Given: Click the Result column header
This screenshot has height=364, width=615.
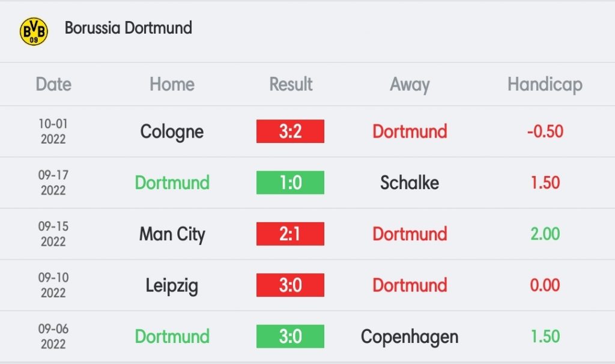Looking at the screenshot, I should (x=291, y=84).
